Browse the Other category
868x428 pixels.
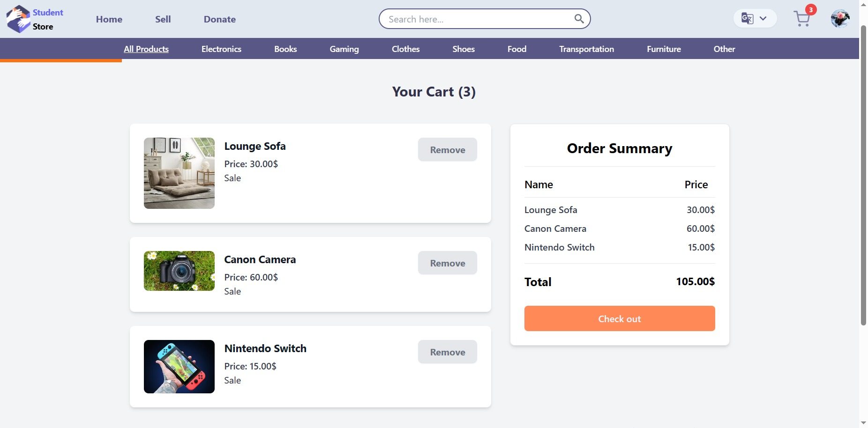point(724,49)
